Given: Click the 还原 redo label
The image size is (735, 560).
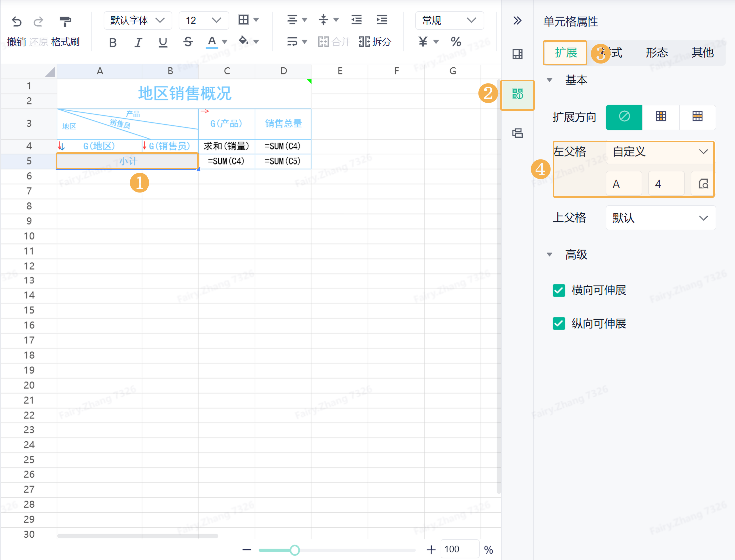Looking at the screenshot, I should click(x=38, y=42).
